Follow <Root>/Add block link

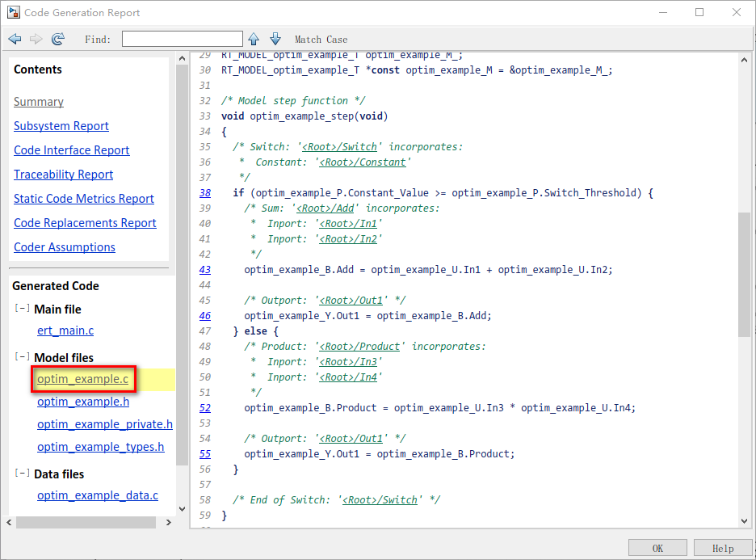325,208
